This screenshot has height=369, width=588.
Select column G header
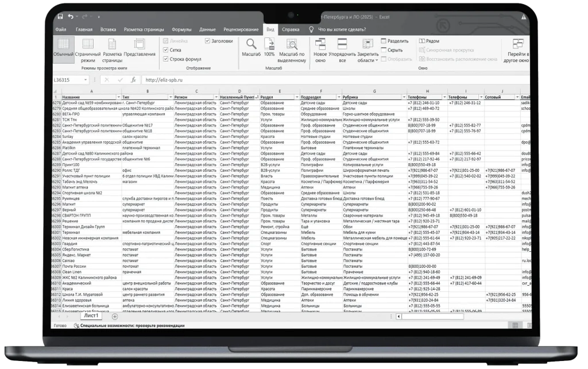(374, 91)
